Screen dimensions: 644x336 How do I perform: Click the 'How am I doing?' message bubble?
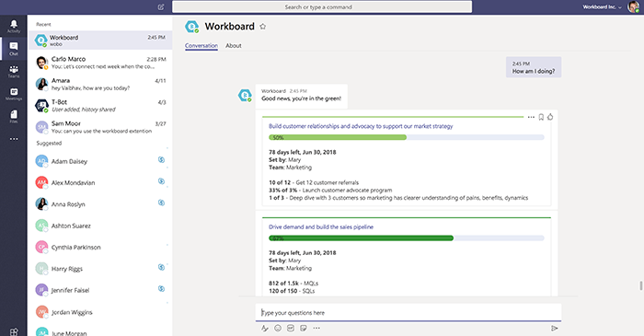[534, 67]
